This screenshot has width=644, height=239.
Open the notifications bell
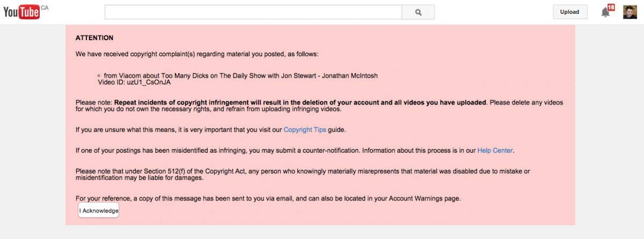point(605,13)
